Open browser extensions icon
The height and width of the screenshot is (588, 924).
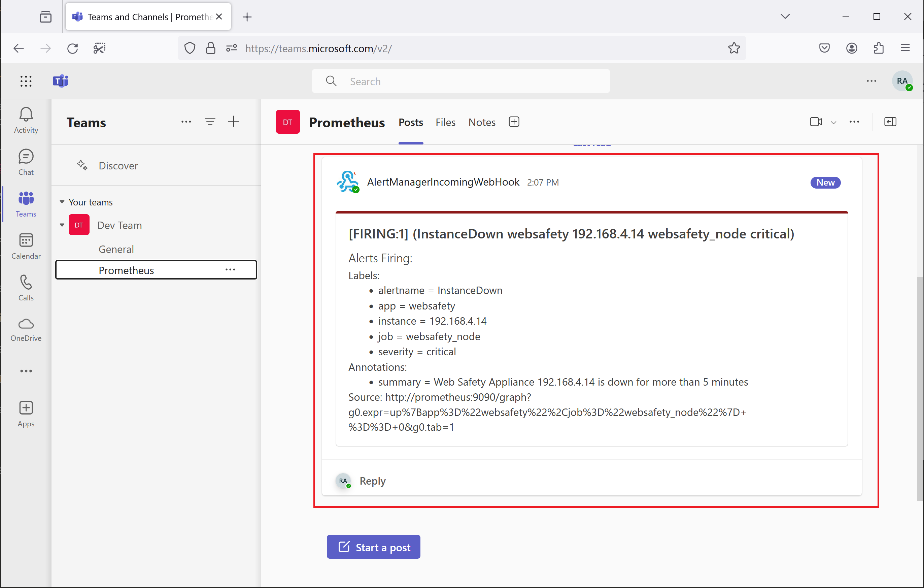pyautogui.click(x=878, y=48)
